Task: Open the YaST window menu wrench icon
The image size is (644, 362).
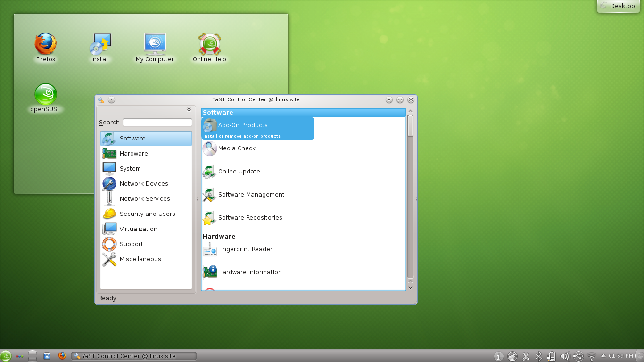Action: click(101, 99)
